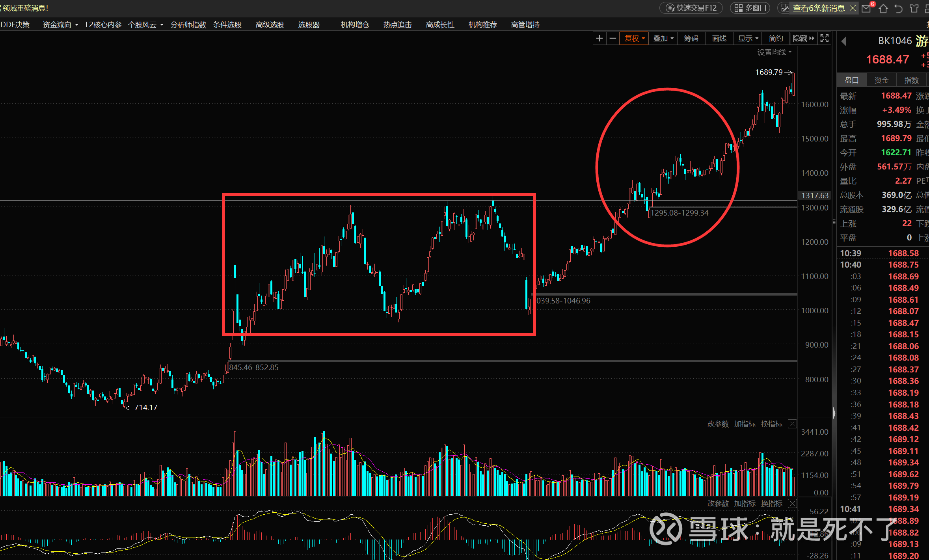Image resolution: width=929 pixels, height=560 pixels.
Task: Click 换指标 link in MACD panel
Action: pyautogui.click(x=771, y=504)
